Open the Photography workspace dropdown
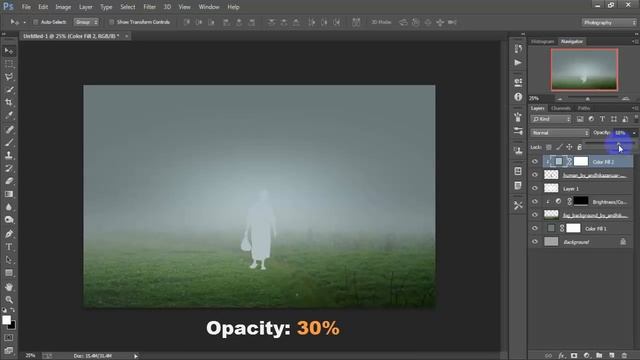The image size is (640, 360). (x=609, y=22)
